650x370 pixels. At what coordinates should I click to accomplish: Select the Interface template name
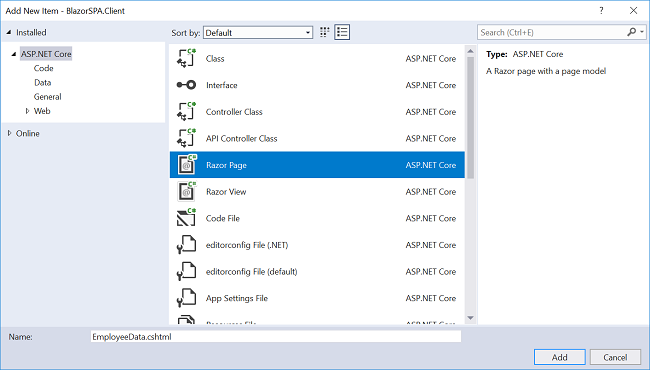(221, 85)
